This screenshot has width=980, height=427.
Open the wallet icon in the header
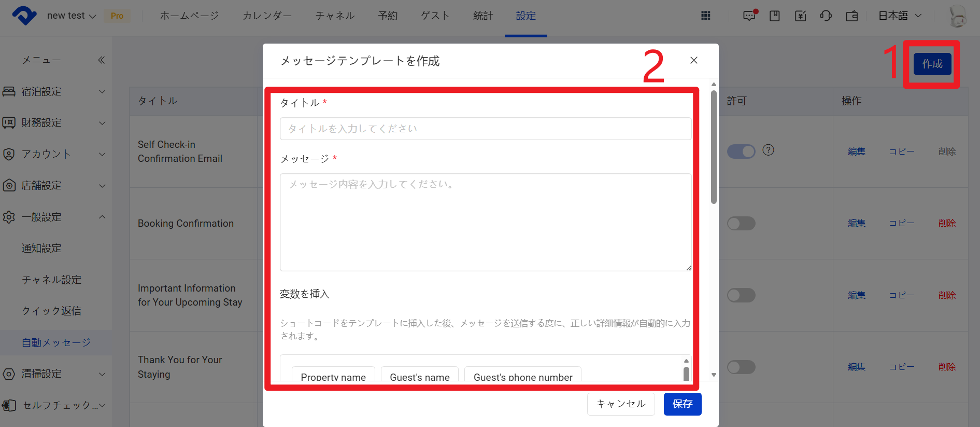(852, 16)
